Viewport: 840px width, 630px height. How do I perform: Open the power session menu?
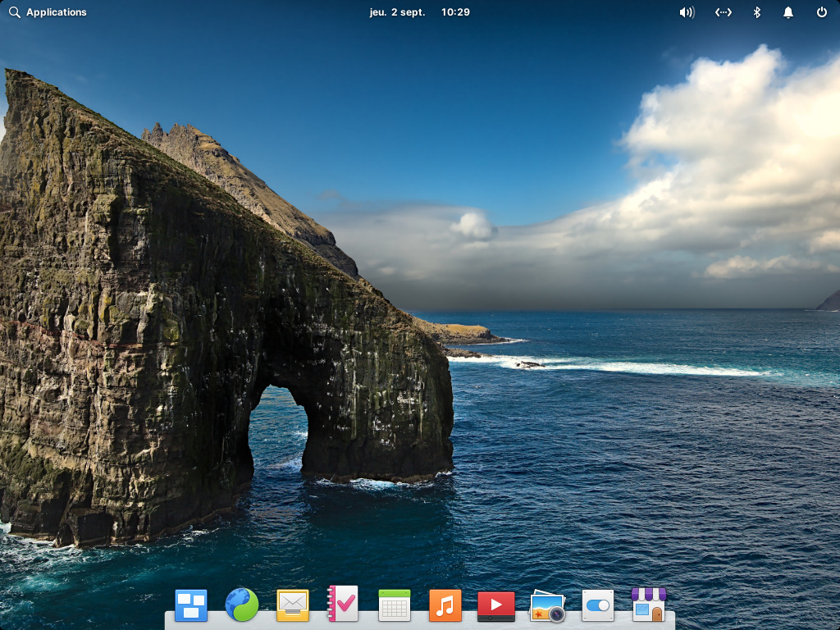point(822,11)
